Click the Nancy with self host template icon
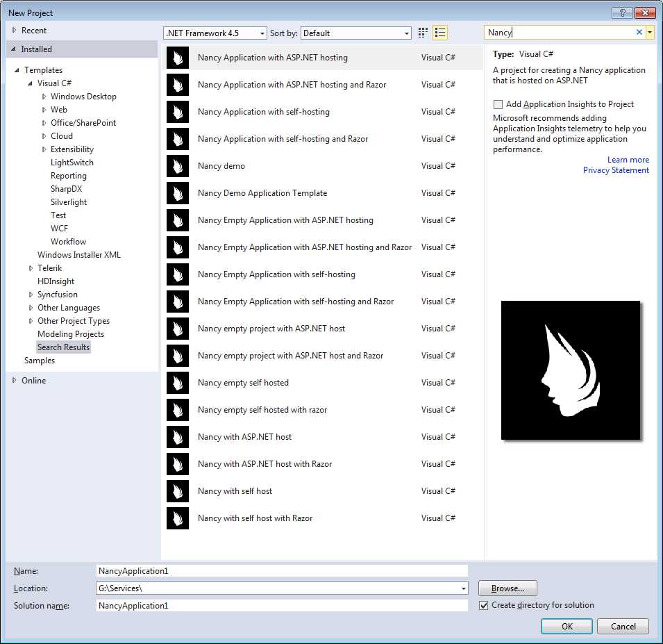 [x=177, y=490]
